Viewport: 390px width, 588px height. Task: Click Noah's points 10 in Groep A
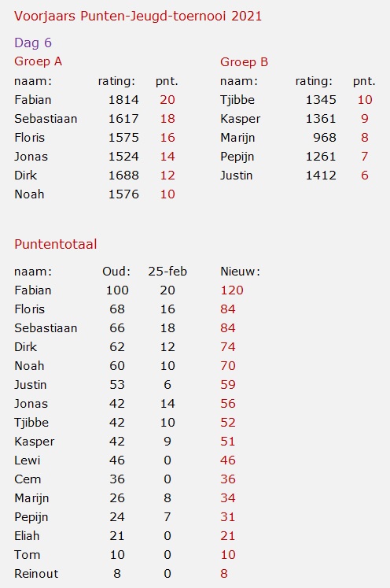[x=167, y=194]
